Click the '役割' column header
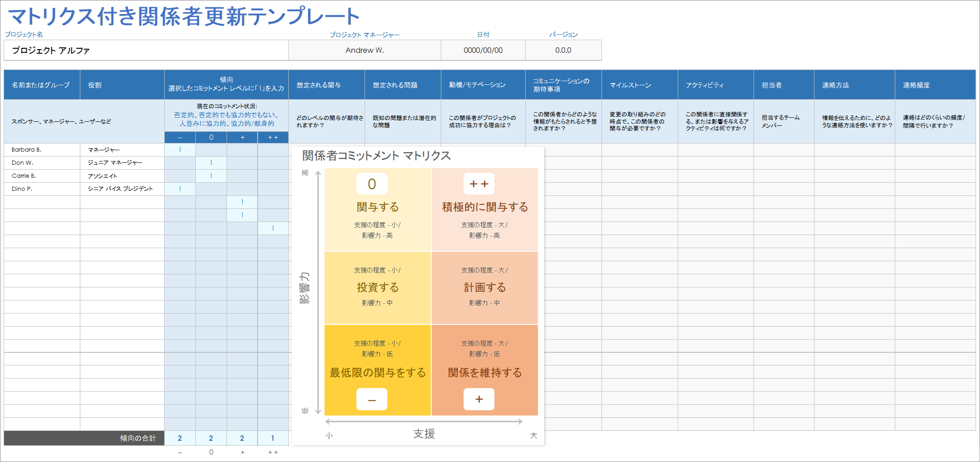 pyautogui.click(x=122, y=85)
